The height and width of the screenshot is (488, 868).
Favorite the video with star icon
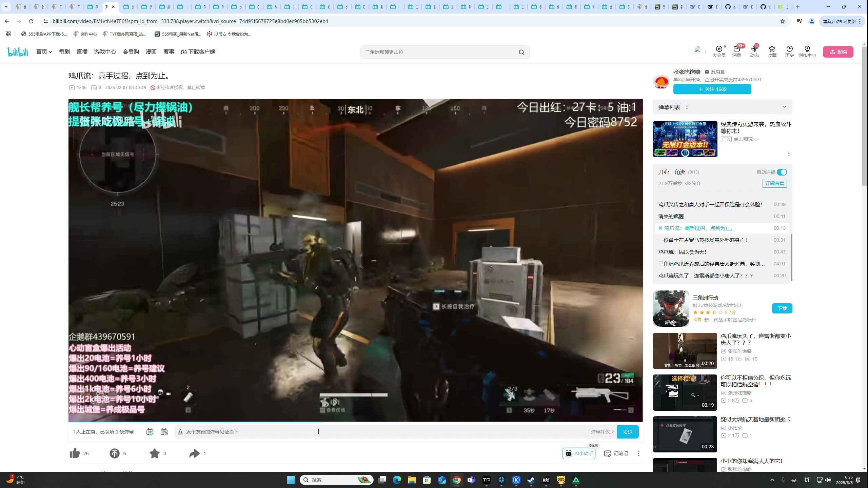[155, 453]
